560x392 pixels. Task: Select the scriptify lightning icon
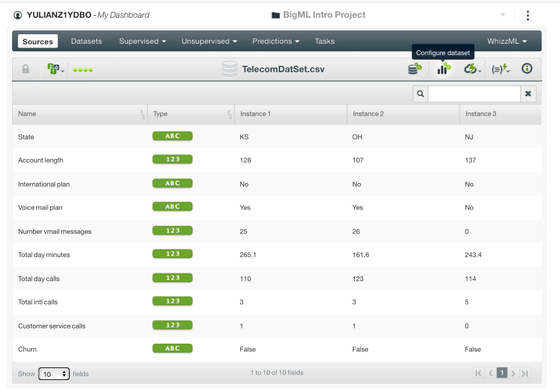pyautogui.click(x=500, y=68)
